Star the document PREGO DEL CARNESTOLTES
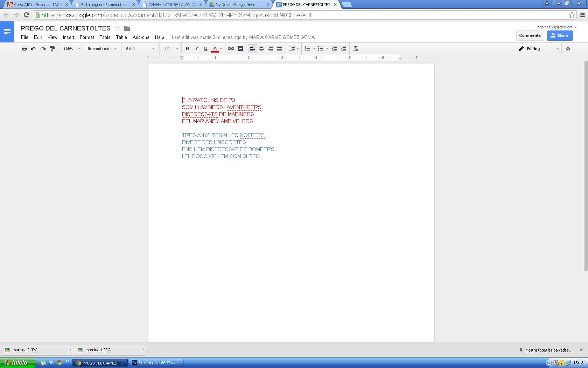588x368 pixels. 117,28
